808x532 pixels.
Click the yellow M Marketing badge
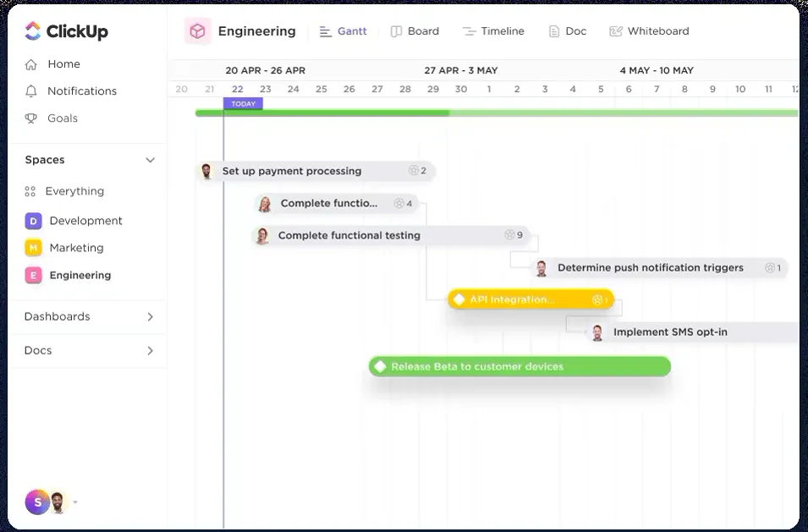tap(34, 248)
